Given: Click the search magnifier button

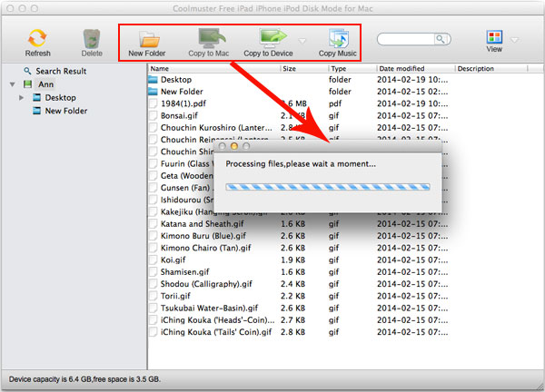Looking at the screenshot, I should point(441,39).
